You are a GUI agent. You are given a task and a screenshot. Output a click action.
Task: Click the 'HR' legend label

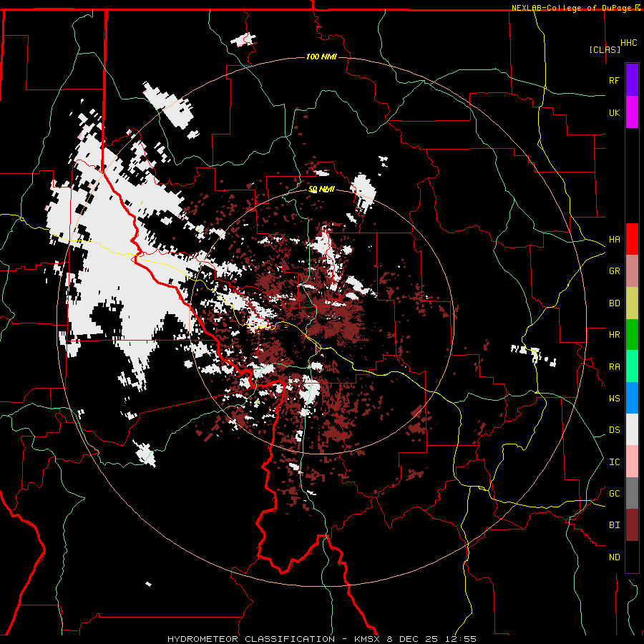614,335
